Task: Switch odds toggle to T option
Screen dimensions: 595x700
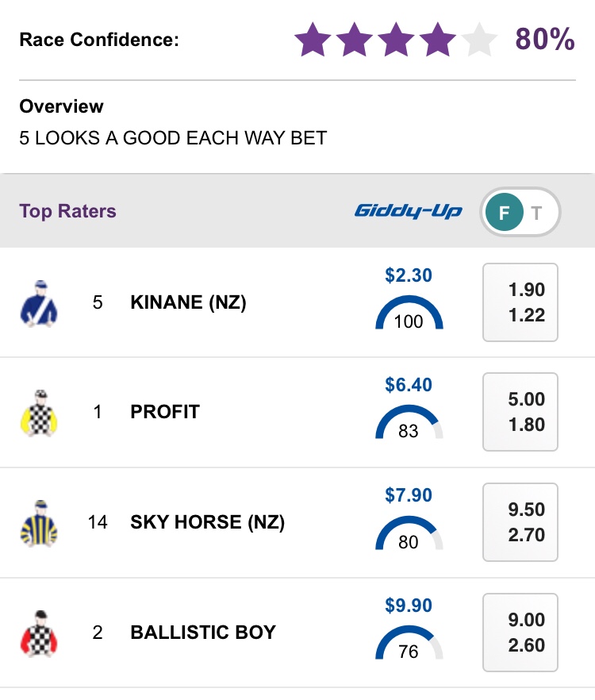Action: pyautogui.click(x=538, y=212)
